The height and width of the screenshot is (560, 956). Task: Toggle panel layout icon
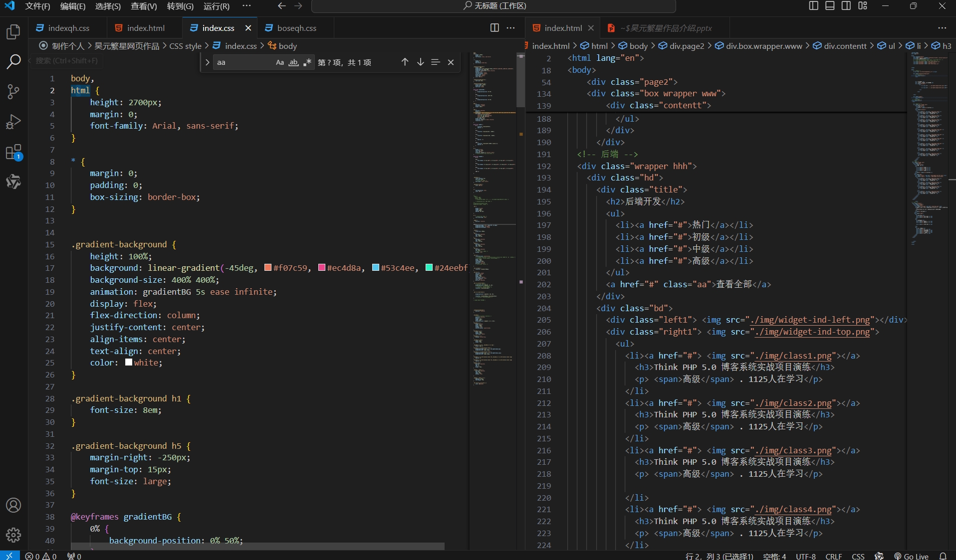point(830,6)
